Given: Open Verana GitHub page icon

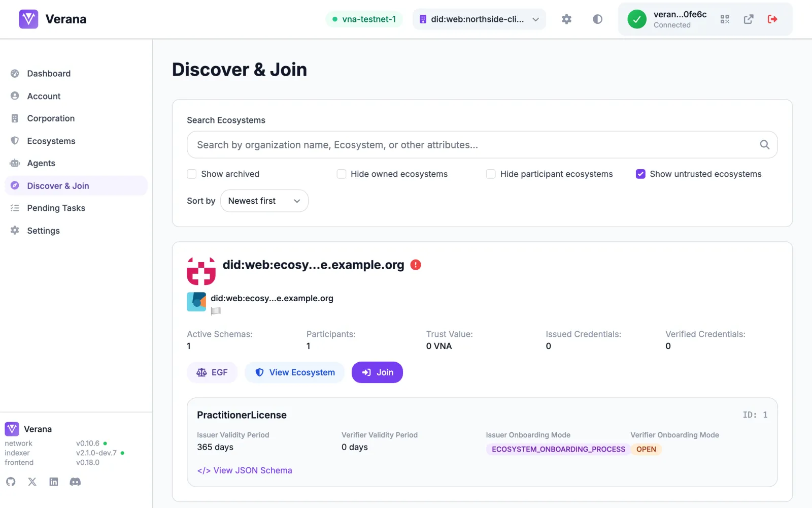Looking at the screenshot, I should click(x=11, y=482).
